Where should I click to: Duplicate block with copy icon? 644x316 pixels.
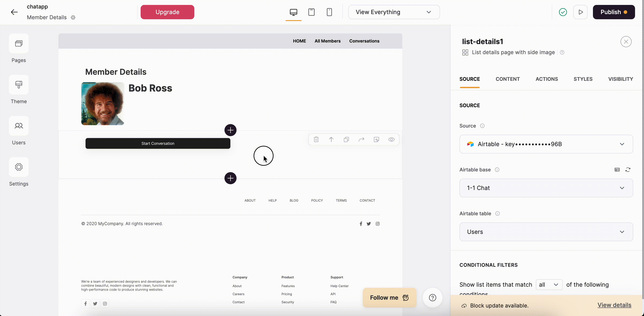pos(346,139)
